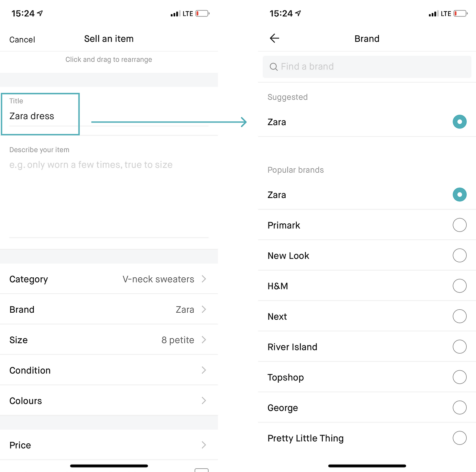This screenshot has width=476, height=472.
Task: Select the New Look radio button
Action: coord(460,256)
